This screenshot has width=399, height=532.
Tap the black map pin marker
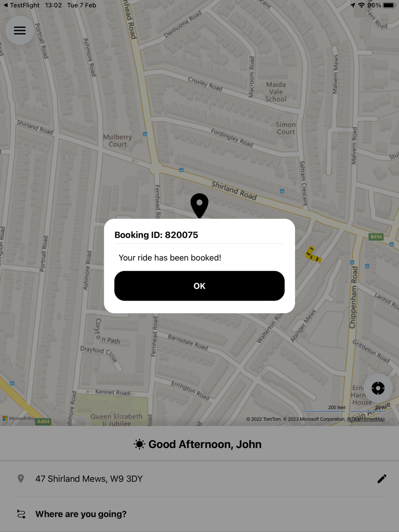pos(199,206)
